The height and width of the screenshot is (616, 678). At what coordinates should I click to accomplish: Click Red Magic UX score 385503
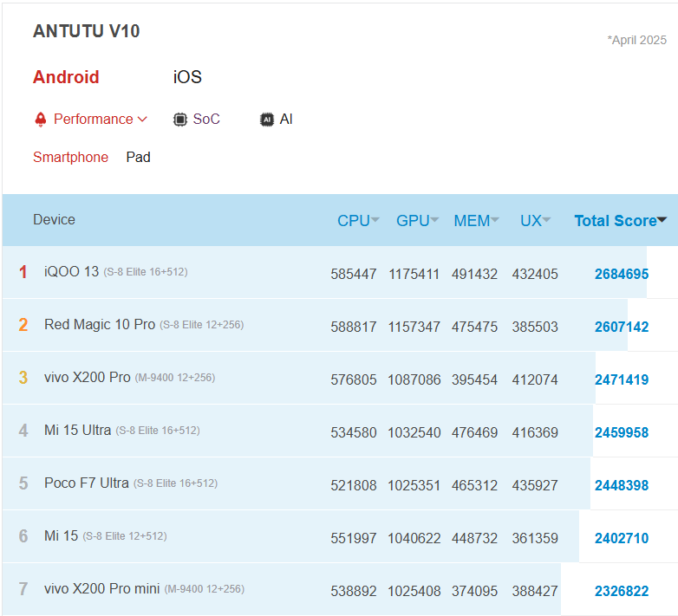(x=535, y=327)
